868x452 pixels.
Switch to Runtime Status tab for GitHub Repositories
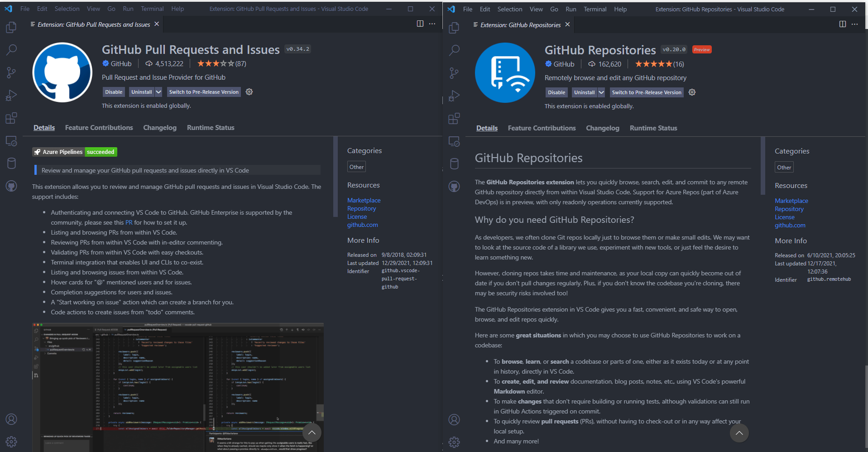tap(653, 128)
